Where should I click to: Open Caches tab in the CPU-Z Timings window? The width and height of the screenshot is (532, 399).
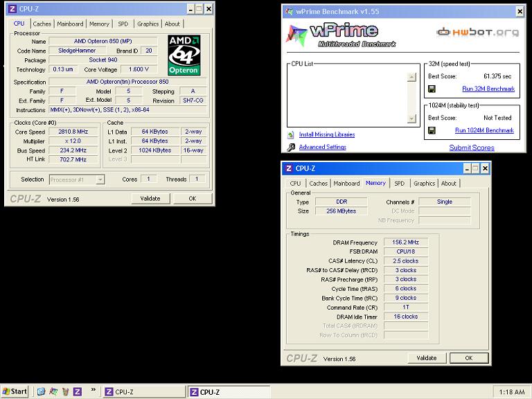(318, 183)
